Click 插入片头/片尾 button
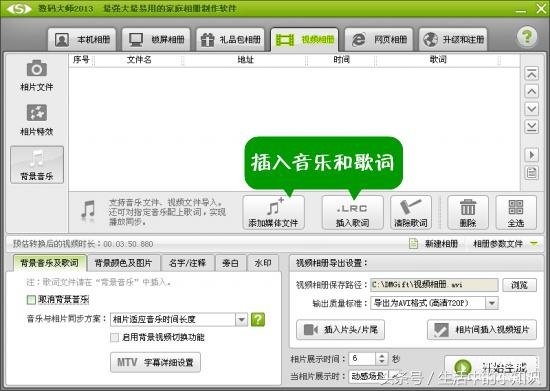This screenshot has width=550, height=391. [340, 330]
